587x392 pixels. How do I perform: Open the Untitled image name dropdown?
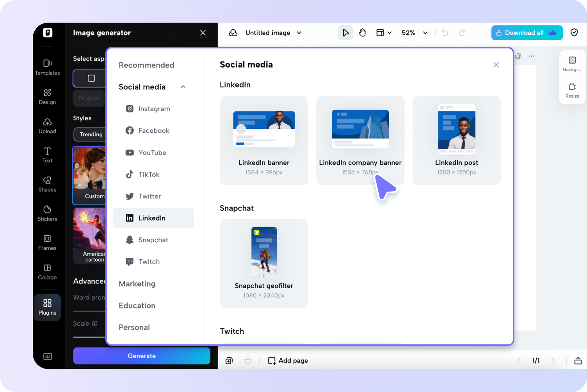[x=299, y=33]
